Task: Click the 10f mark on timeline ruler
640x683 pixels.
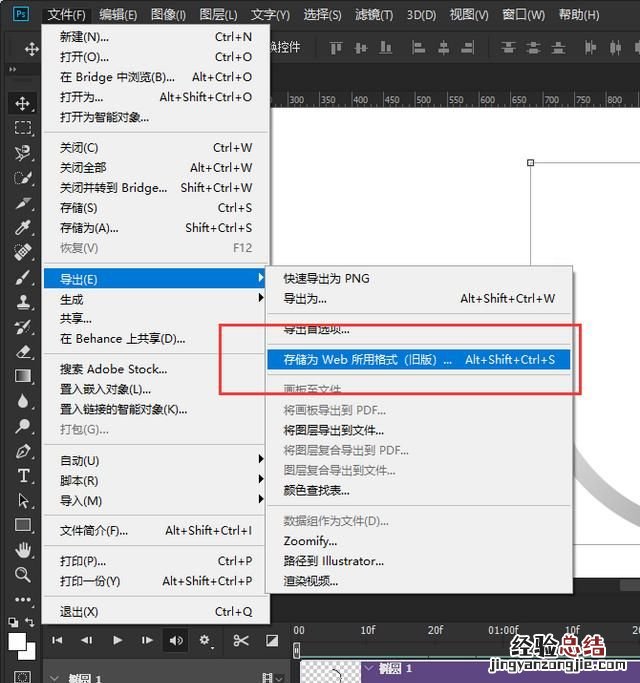Action: [367, 630]
